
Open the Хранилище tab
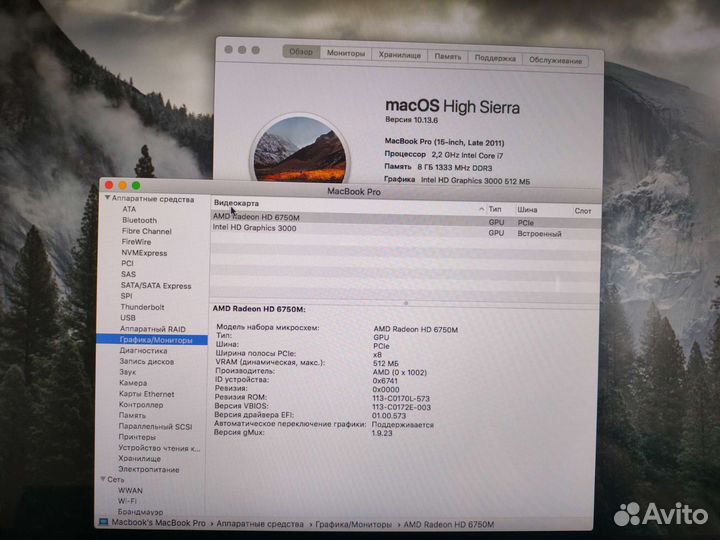click(399, 55)
